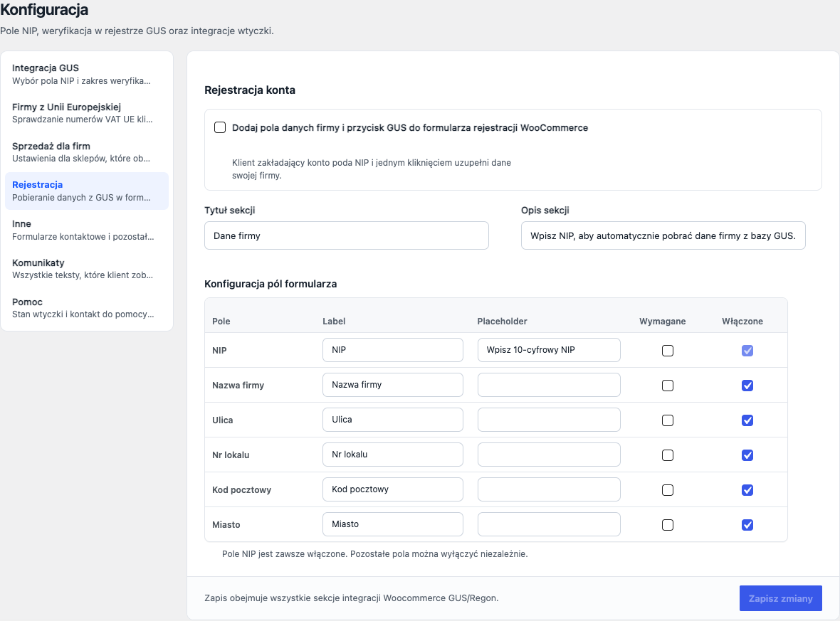Screen dimensions: 840x621
Task: Edit the Miasto label field
Action: [x=393, y=524]
